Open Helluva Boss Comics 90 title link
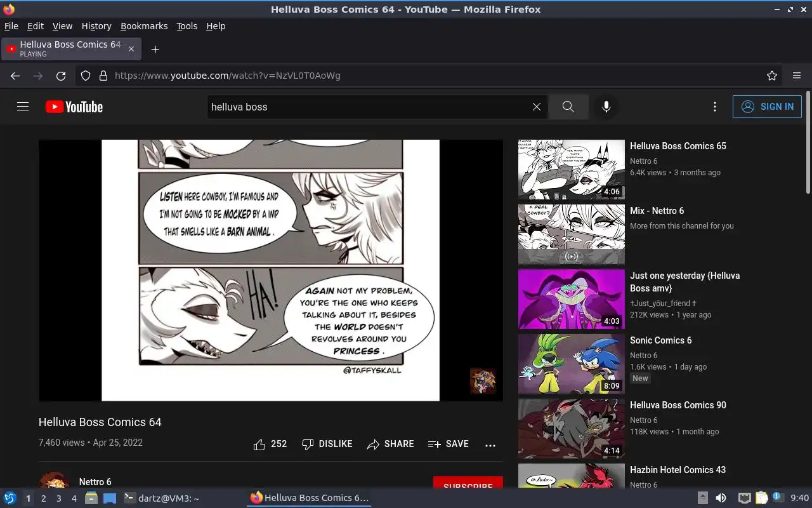 [678, 405]
